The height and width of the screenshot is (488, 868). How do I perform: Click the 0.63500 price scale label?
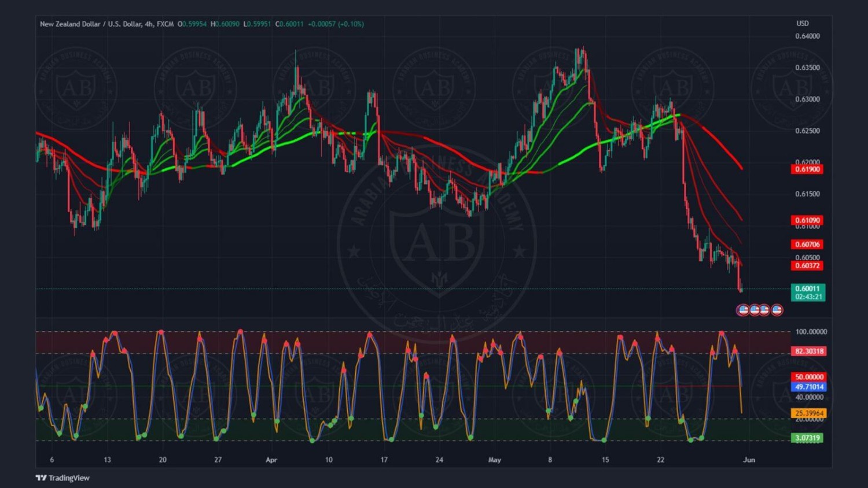coord(807,68)
